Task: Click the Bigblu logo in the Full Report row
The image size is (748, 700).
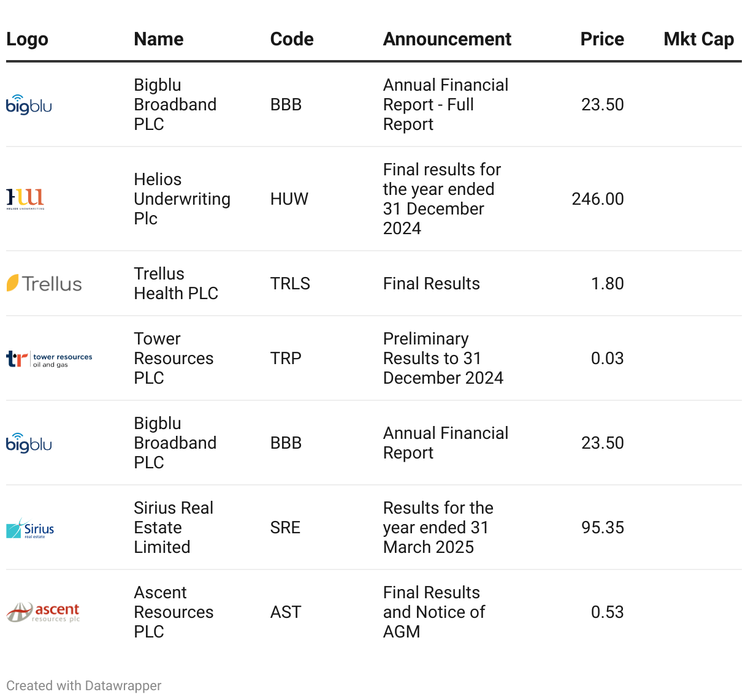Action: 29,105
